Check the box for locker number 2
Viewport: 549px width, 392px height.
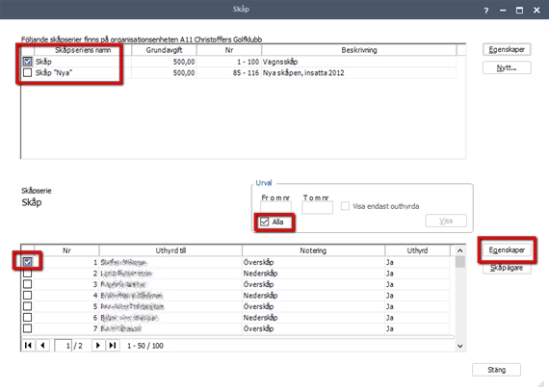point(27,273)
